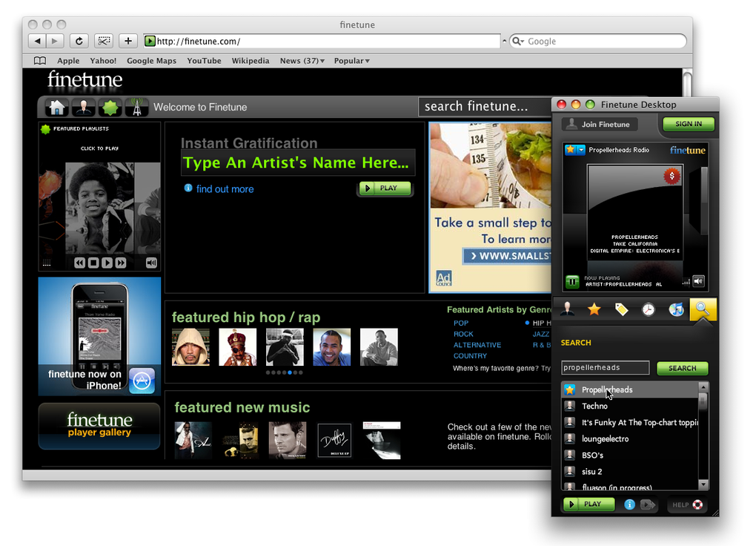The image size is (756, 546).
Task: Open the finetune player gallery banner
Action: (x=99, y=426)
